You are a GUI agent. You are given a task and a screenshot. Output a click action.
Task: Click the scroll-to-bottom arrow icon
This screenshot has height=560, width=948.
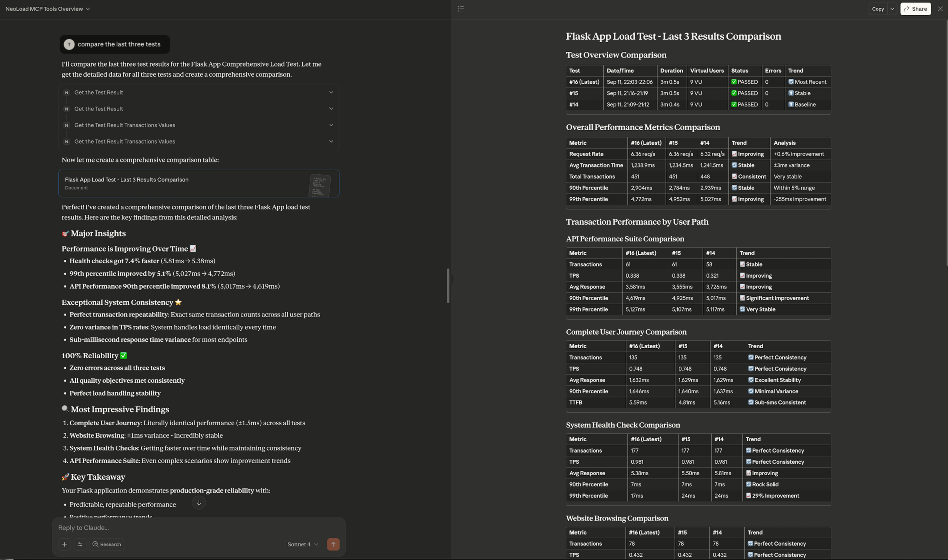click(198, 503)
